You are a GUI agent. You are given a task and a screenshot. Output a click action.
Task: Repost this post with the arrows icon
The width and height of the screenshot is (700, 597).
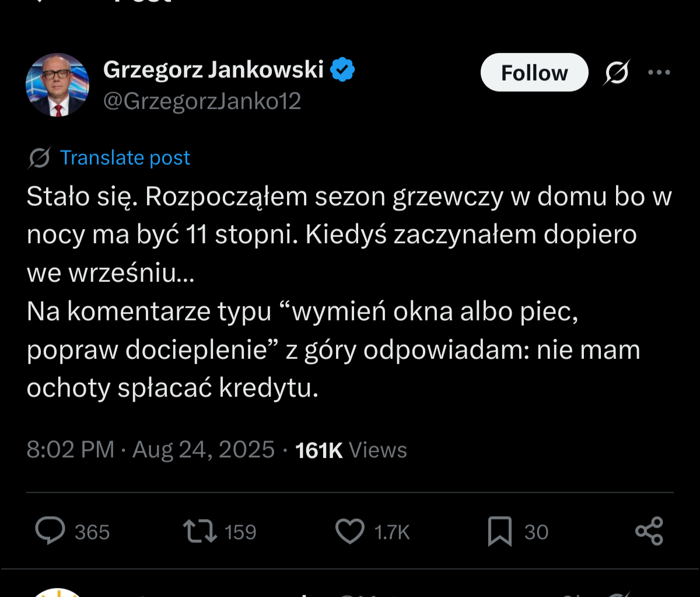200,531
